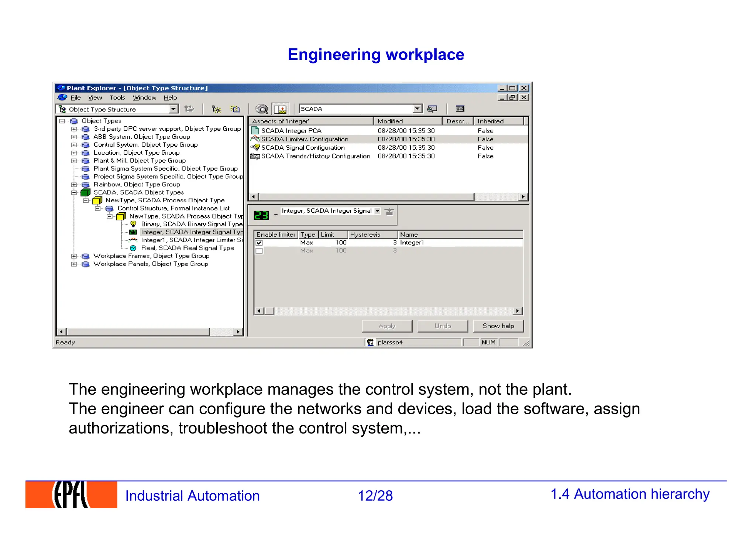The width and height of the screenshot is (756, 535).
Task: Uncheck the Integer1 enable limiter checkbox
Action: [259, 243]
